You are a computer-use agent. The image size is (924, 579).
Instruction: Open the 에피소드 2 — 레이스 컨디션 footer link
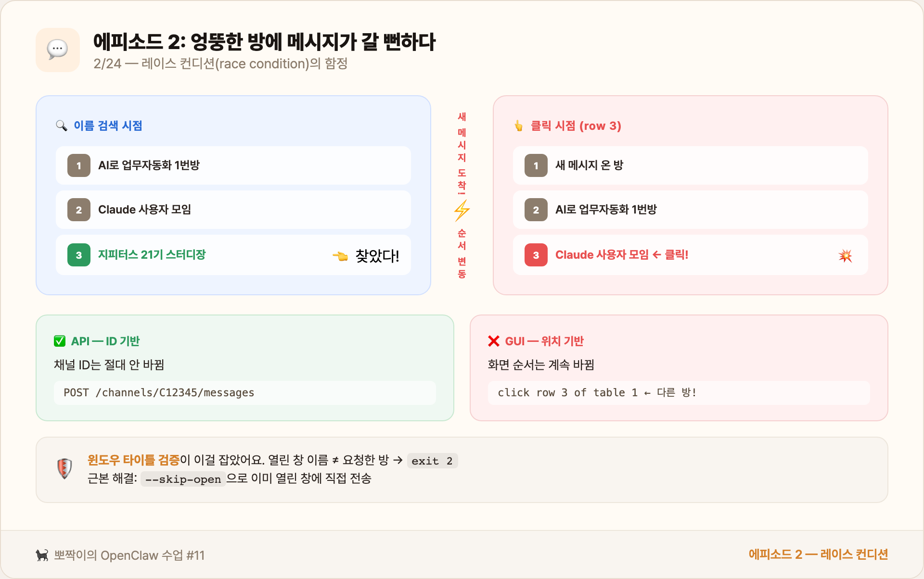point(818,554)
